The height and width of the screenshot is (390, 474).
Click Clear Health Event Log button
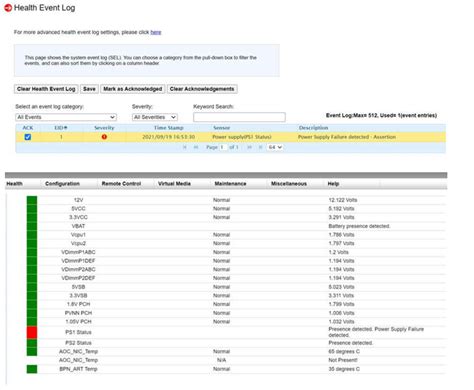(46, 89)
